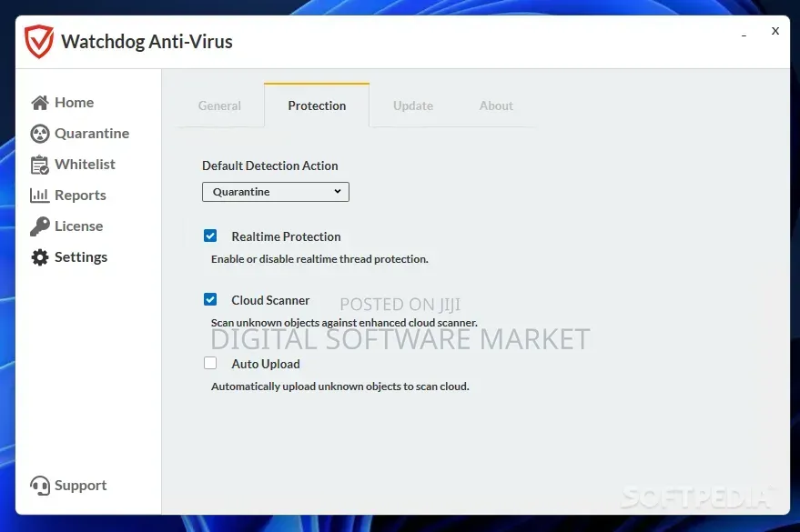Minimize the Watchdog Anti-Virus window
The height and width of the screenshot is (532, 800).
click(744, 35)
